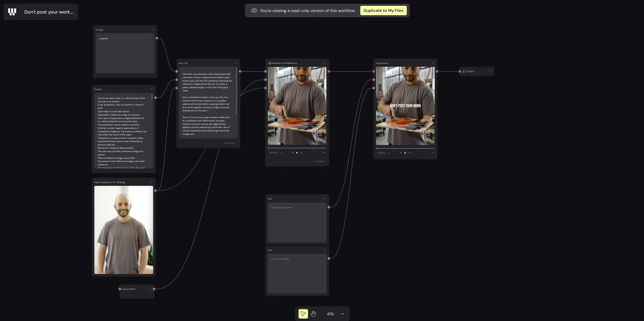
Task: Click the Output node video icon
Action: coord(464,71)
